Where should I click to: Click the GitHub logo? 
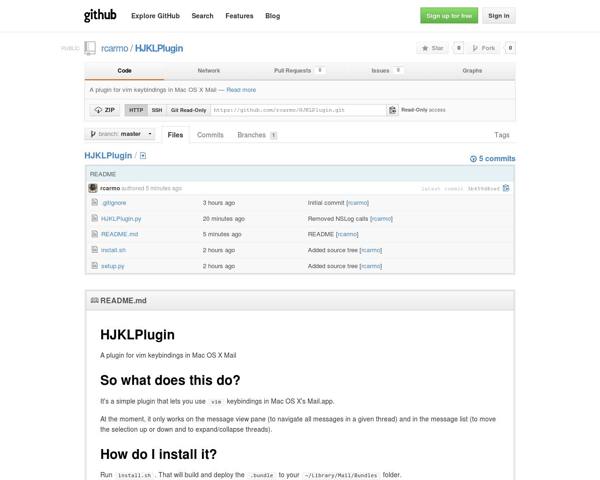100,16
